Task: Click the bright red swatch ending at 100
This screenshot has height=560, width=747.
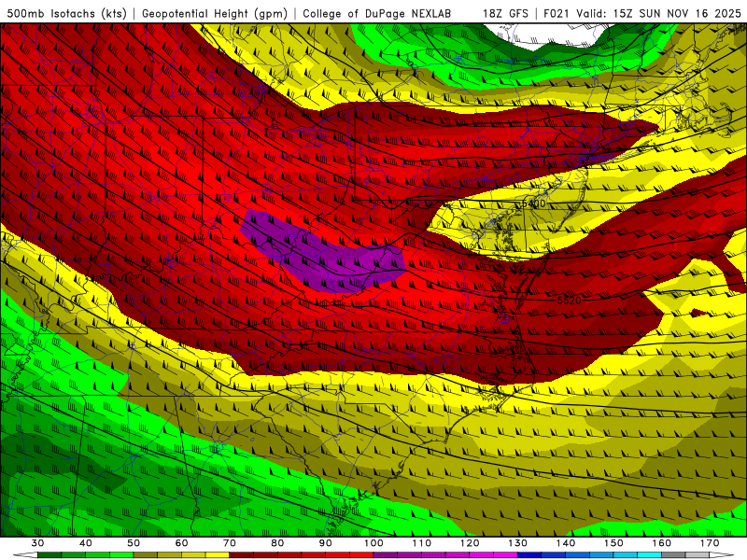Action: 361,554
